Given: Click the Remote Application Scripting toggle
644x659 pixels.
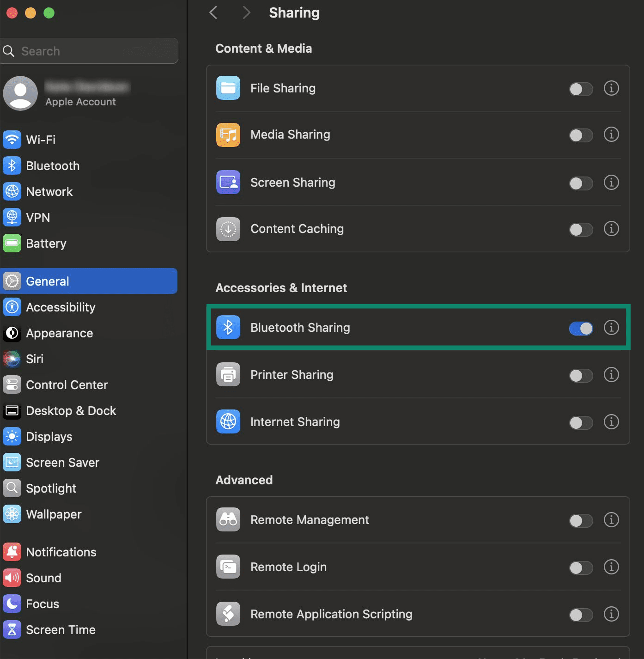Looking at the screenshot, I should point(581,615).
